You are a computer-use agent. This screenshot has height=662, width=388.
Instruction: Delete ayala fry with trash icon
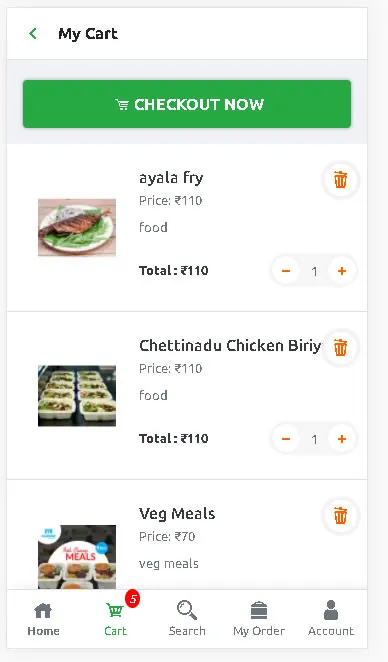pyautogui.click(x=340, y=179)
